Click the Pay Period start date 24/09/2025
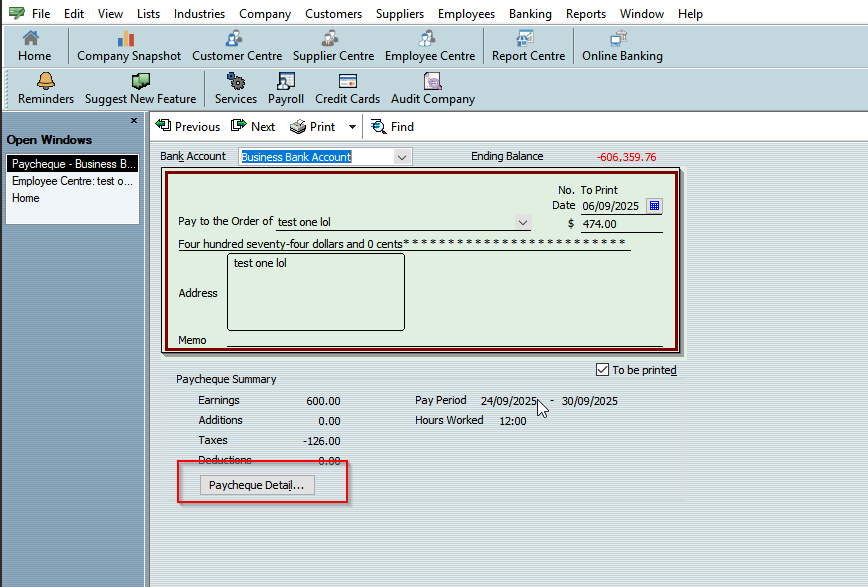Screen dimensions: 868x587 coord(509,401)
